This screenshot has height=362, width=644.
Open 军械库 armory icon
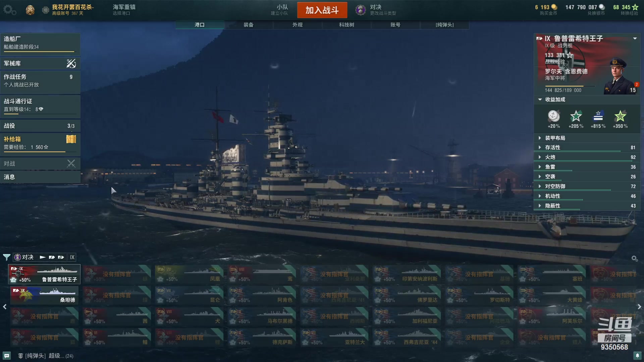pos(71,63)
